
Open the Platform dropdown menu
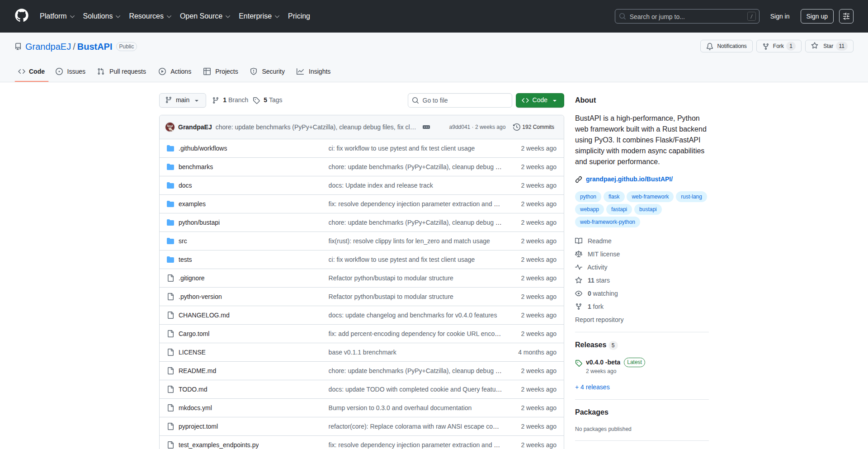pyautogui.click(x=57, y=16)
